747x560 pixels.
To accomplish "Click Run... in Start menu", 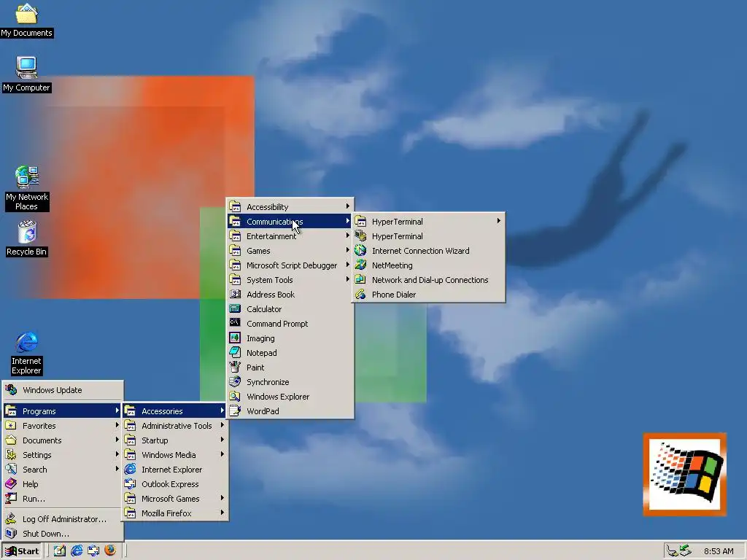I will (63, 499).
